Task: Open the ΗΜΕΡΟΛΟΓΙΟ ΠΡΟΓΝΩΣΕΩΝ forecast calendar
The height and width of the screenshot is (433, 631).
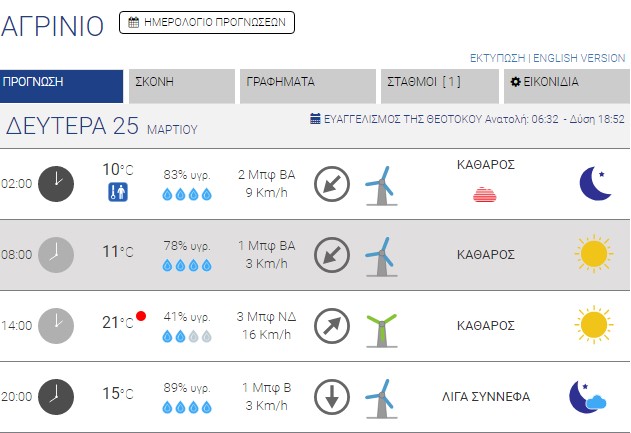Action: [207, 21]
